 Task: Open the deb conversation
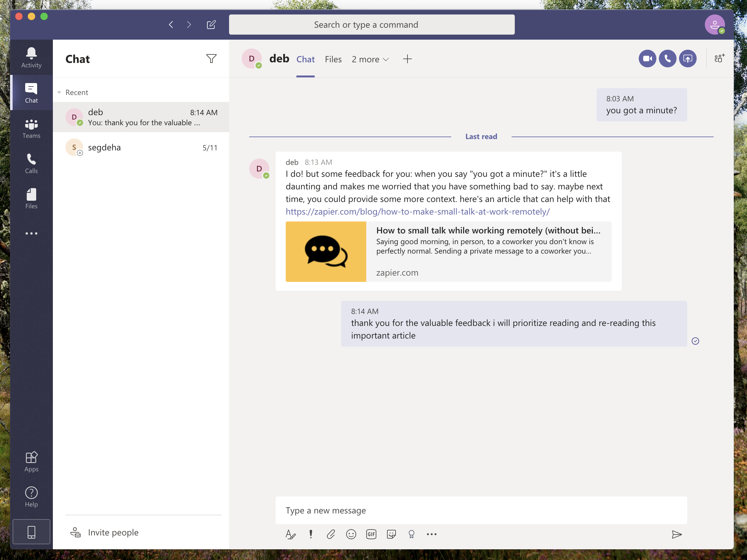tap(141, 117)
